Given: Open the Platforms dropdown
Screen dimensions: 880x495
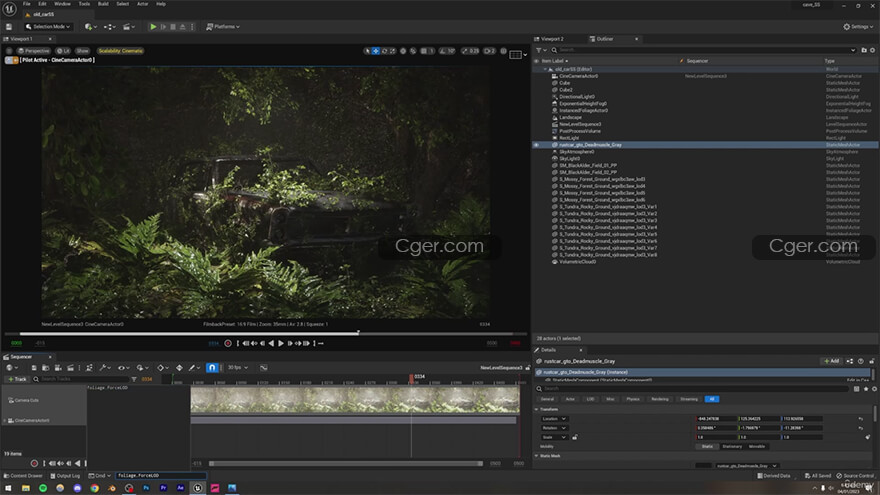Looking at the screenshot, I should click(223, 26).
